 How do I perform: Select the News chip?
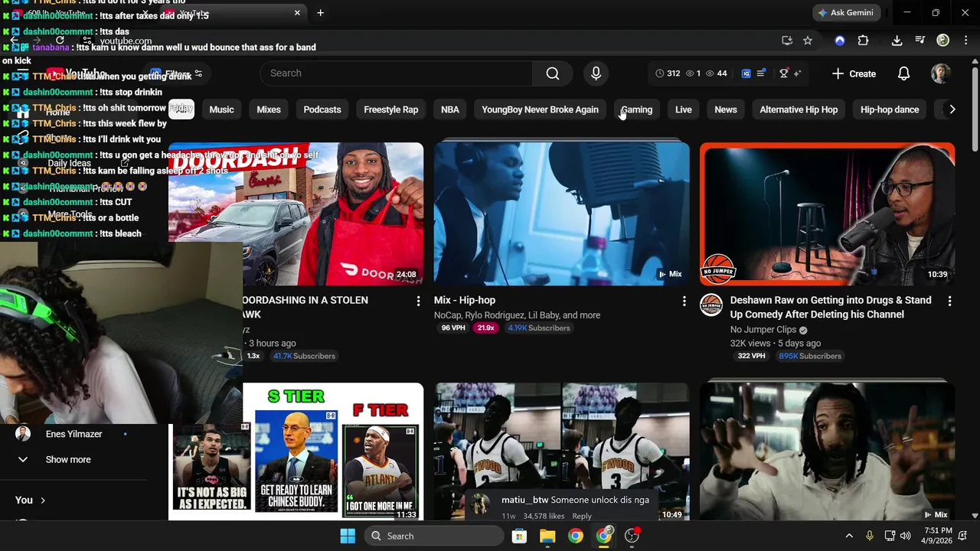click(726, 109)
